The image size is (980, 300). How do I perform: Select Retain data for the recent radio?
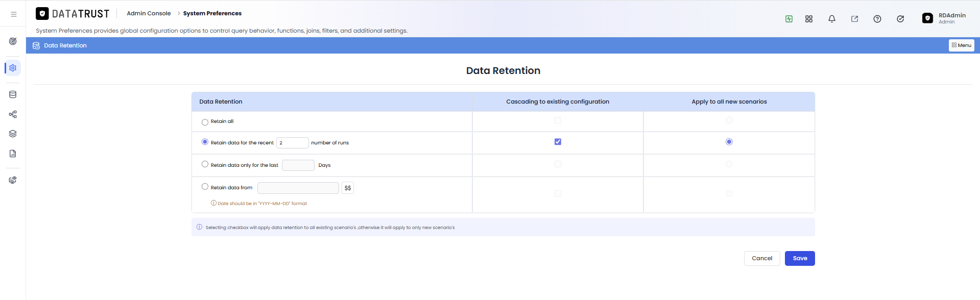205,142
